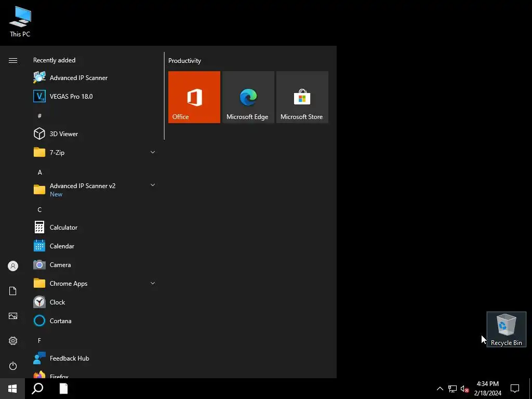Launch Cortana from the app list
This screenshot has width=532, height=399.
click(95, 321)
